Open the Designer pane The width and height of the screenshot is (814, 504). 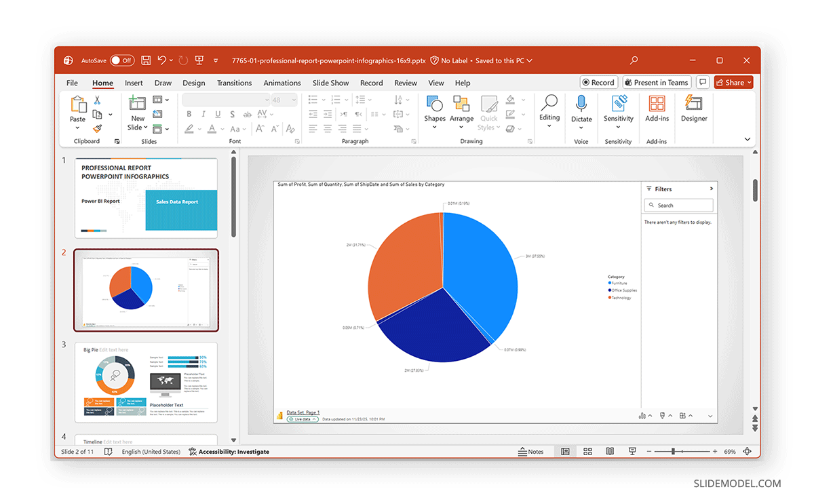point(693,112)
